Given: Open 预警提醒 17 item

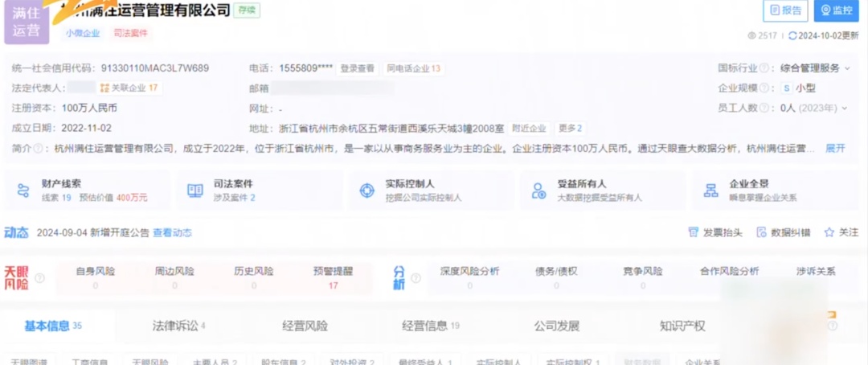Looking at the screenshot, I should [333, 278].
